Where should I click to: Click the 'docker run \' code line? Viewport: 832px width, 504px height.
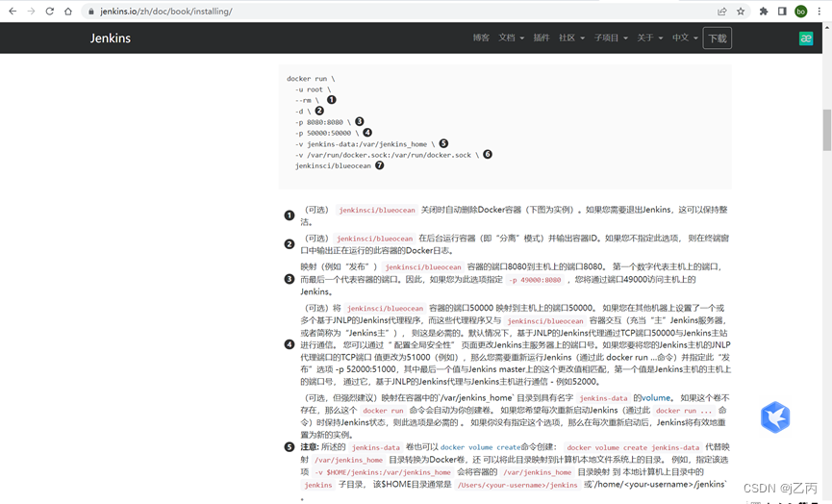311,79
